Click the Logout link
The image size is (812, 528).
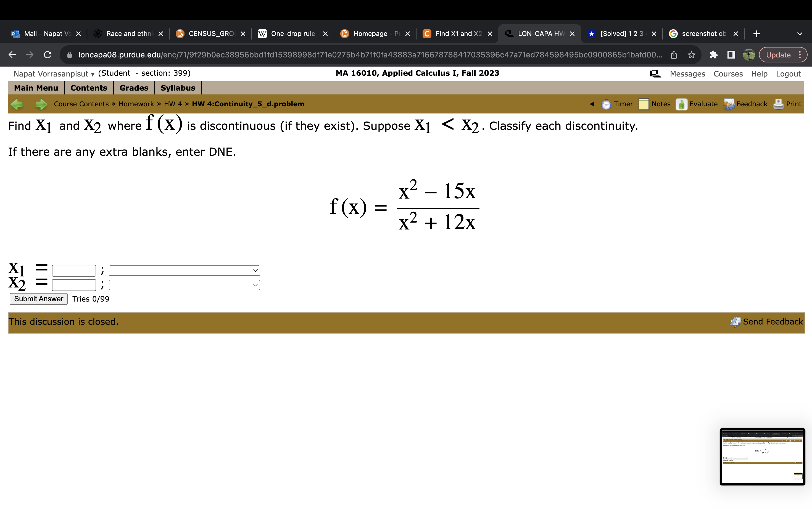788,74
